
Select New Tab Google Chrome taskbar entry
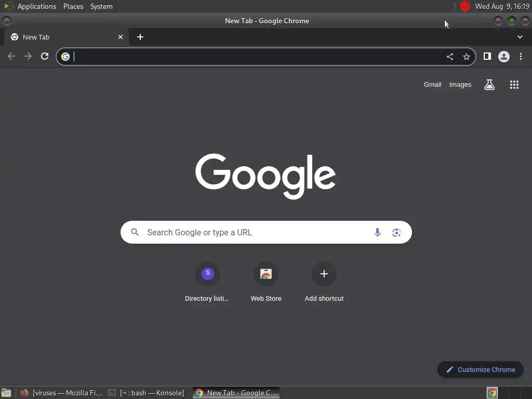tap(236, 393)
